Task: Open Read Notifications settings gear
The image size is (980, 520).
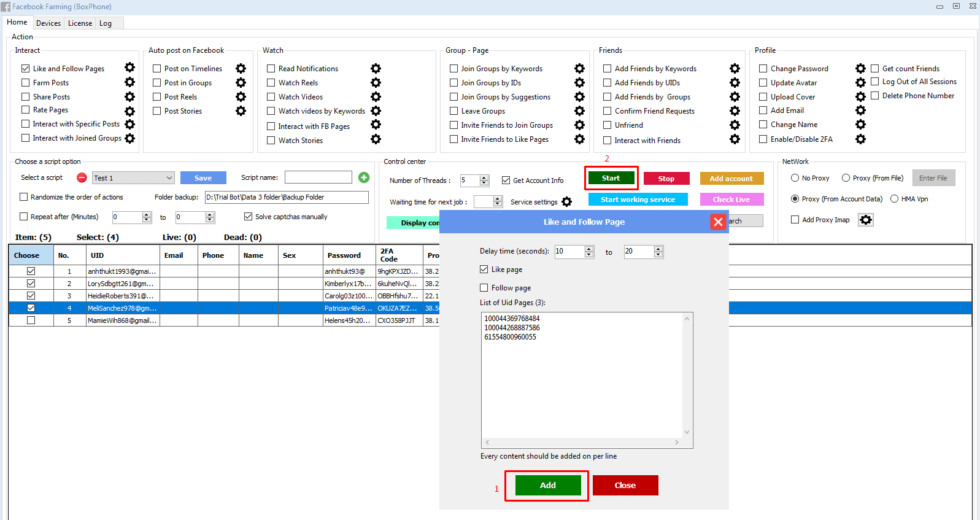Action: coord(376,68)
